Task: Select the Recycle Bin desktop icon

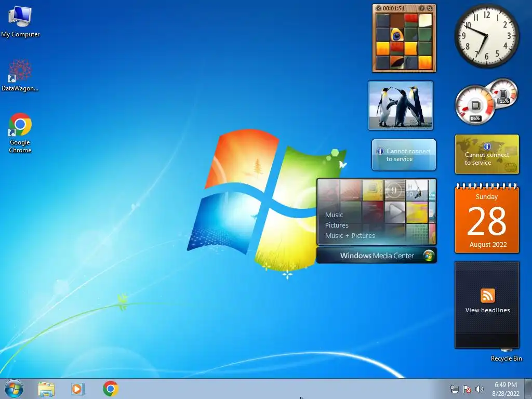Action: pyautogui.click(x=506, y=355)
